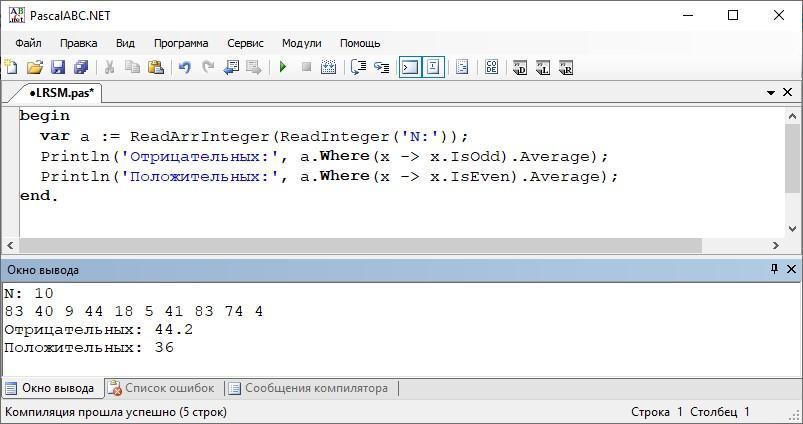This screenshot has height=424, width=803.
Task: Click the L configuration icon
Action: (x=543, y=67)
